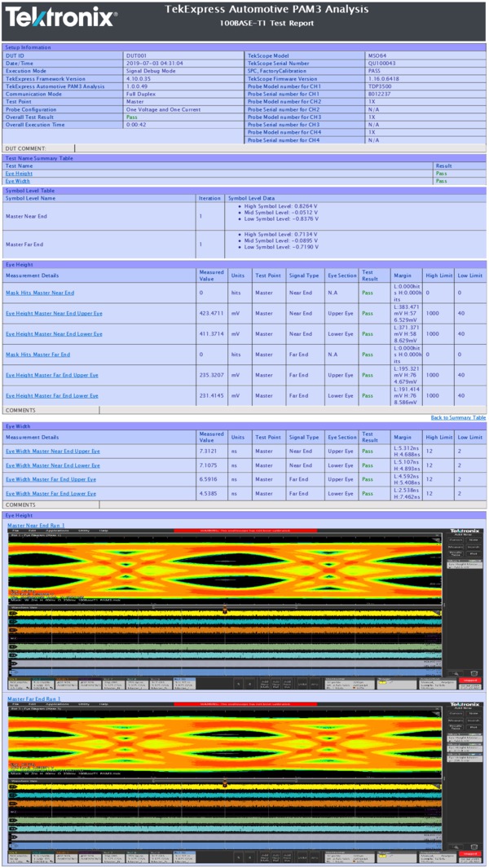Open the Master Near End eye diagram screenshot
The image size is (489, 868).
[244, 609]
